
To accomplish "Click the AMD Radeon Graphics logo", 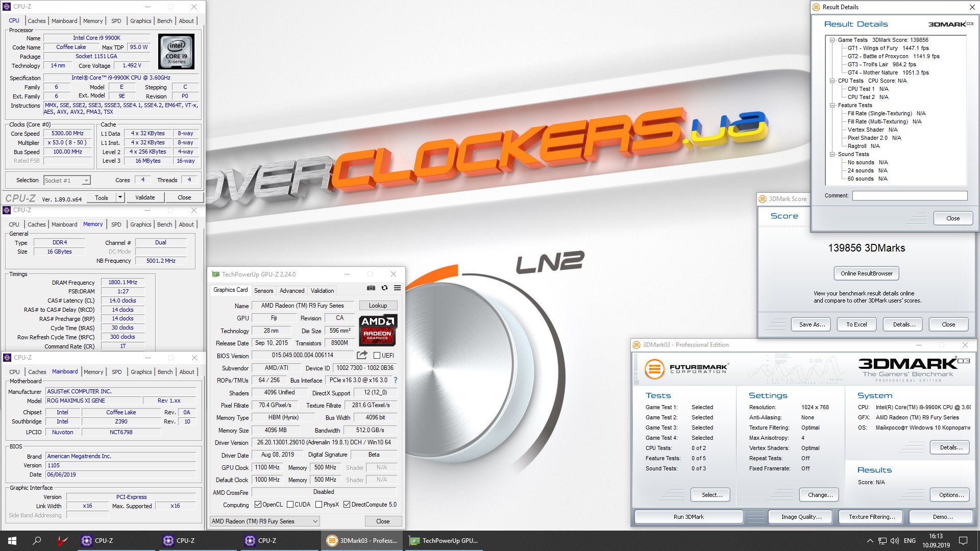I will tap(378, 330).
